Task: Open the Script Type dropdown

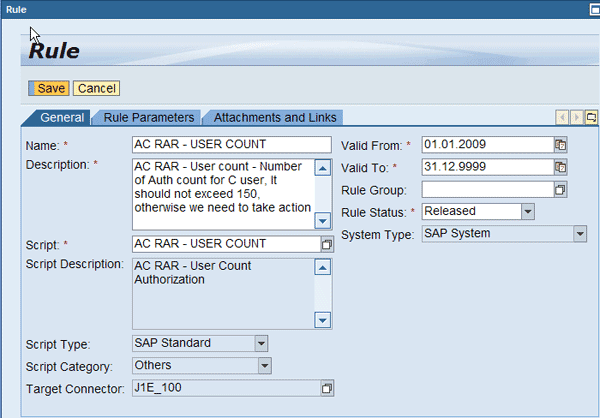Action: (261, 344)
